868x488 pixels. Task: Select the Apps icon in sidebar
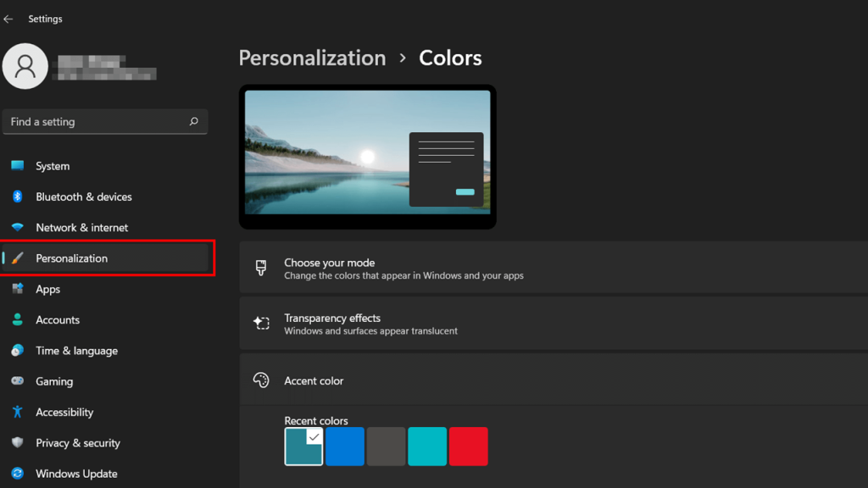tap(17, 289)
